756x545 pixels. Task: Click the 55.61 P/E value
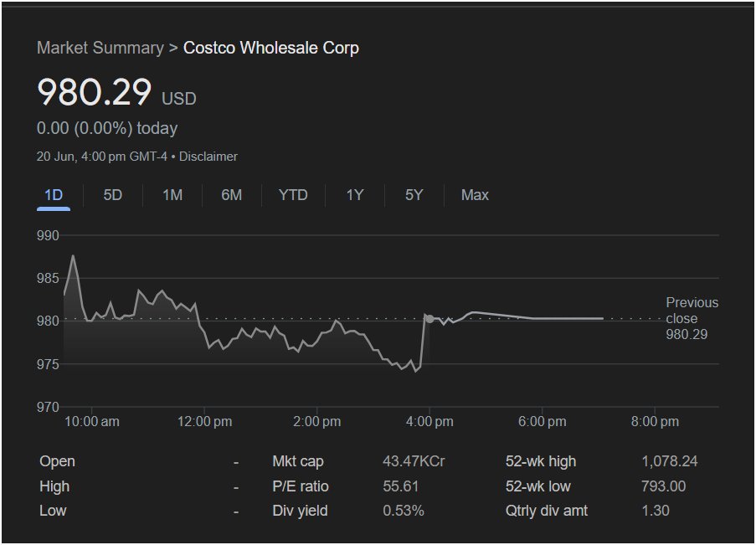401,486
